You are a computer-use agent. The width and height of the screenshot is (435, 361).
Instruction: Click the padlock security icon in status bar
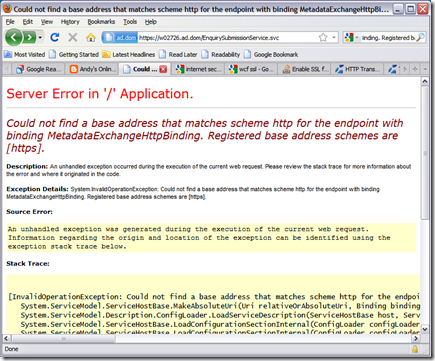click(415, 349)
